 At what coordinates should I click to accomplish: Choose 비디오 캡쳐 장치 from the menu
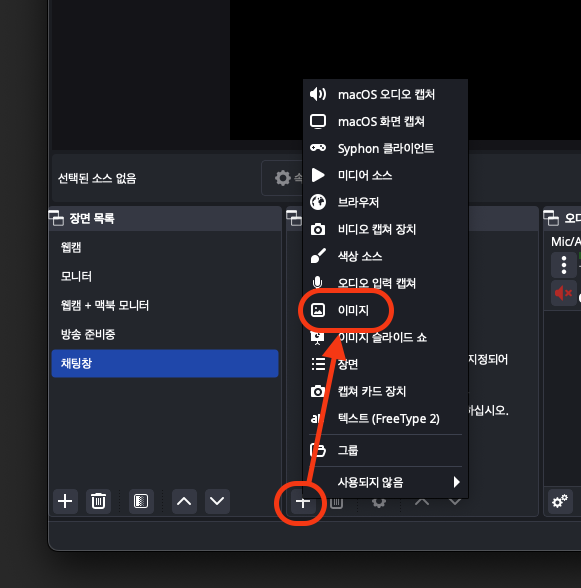coord(385,229)
